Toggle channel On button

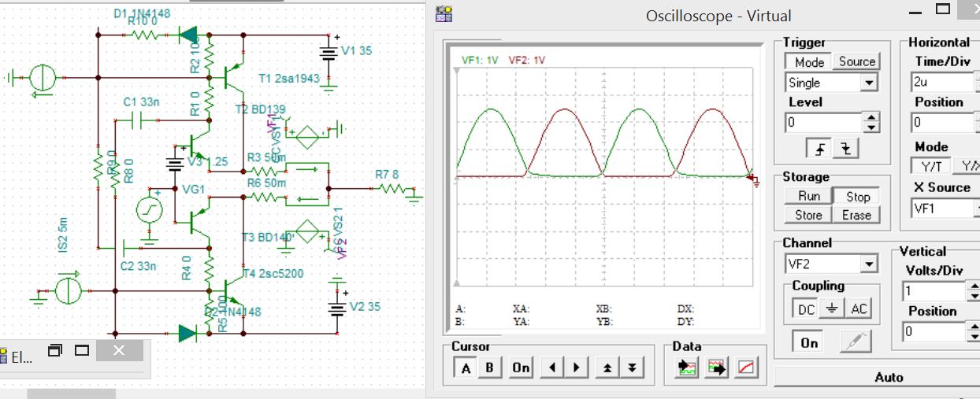click(809, 342)
